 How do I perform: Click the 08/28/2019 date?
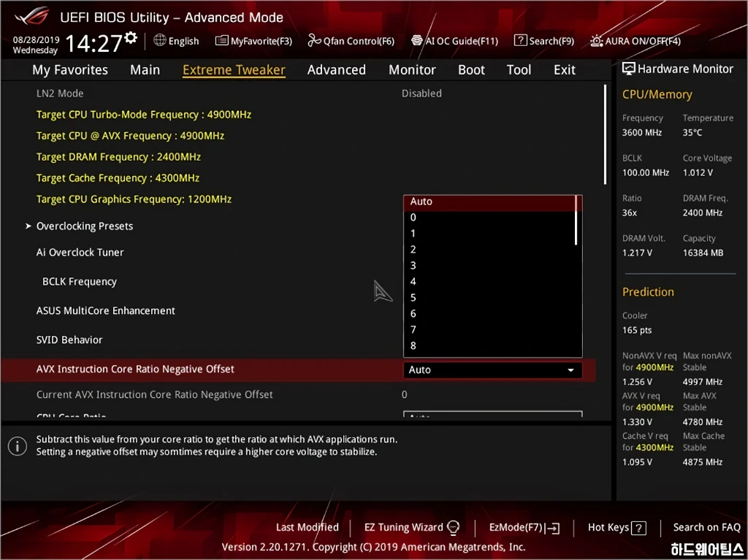[x=36, y=39]
